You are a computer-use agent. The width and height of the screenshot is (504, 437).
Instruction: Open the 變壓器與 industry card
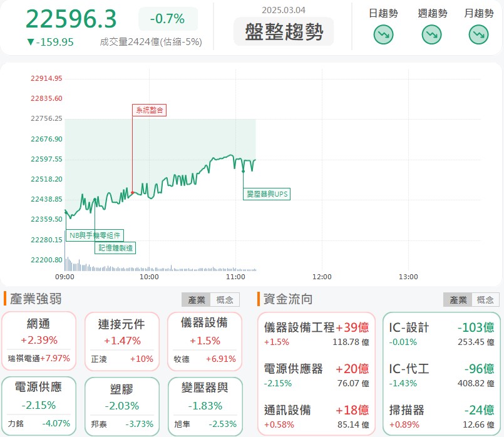pos(205,406)
